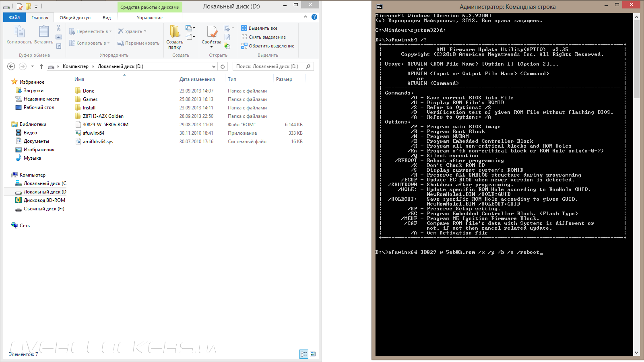Click the Command Prompt window system icon

(379, 6)
